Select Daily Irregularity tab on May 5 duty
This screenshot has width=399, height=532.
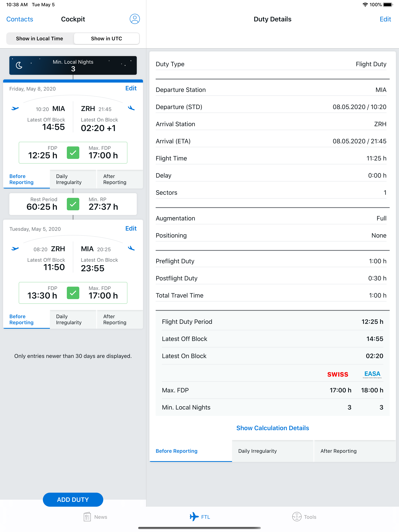tap(73, 319)
